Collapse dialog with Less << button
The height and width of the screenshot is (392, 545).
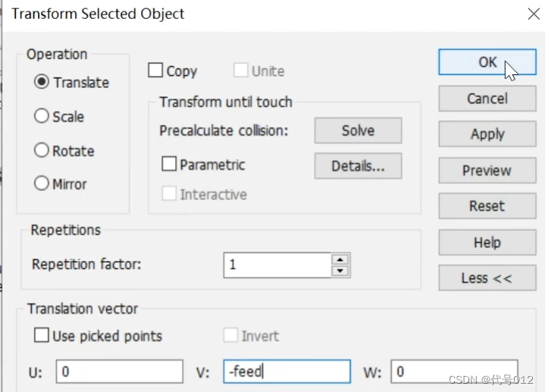(x=487, y=278)
